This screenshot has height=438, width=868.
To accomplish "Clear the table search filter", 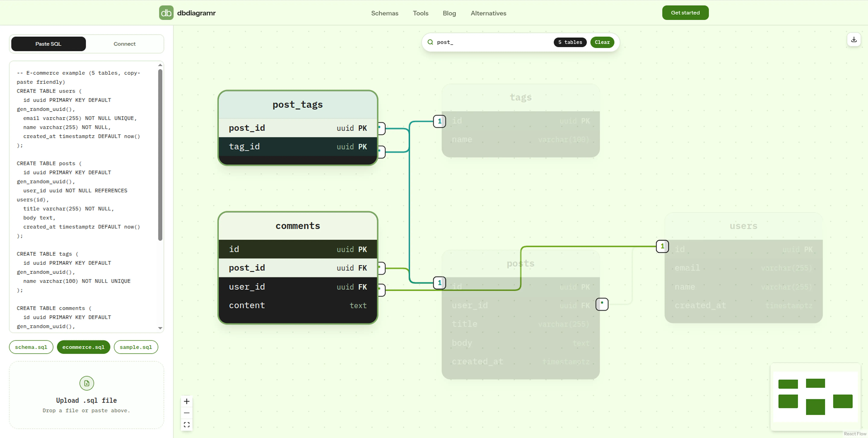I will [x=602, y=42].
